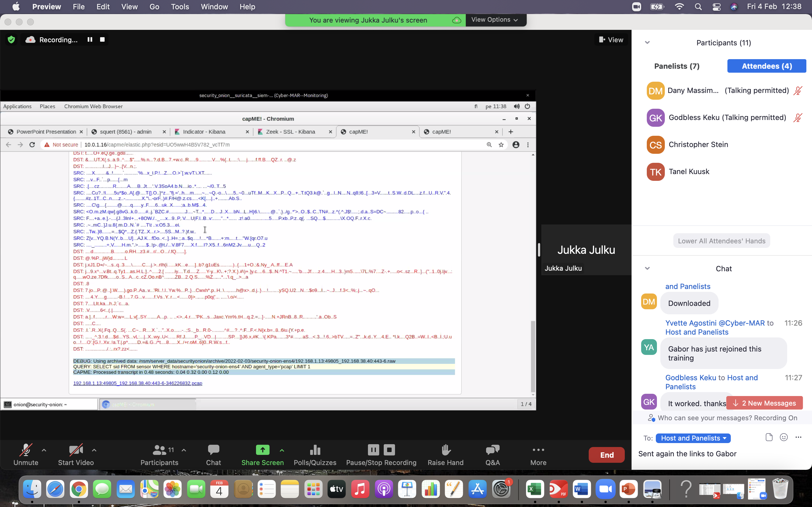
Task: Pause recording using the top pause icon
Action: coord(90,39)
